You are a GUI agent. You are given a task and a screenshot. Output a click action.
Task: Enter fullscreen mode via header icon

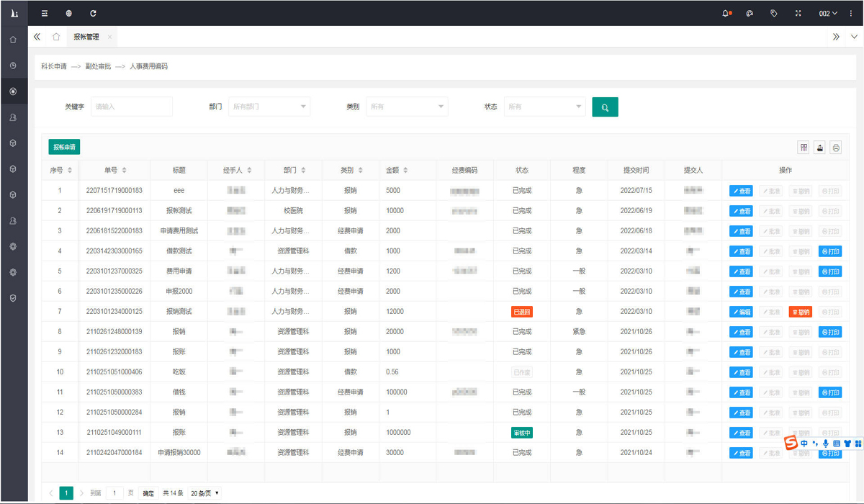click(798, 13)
